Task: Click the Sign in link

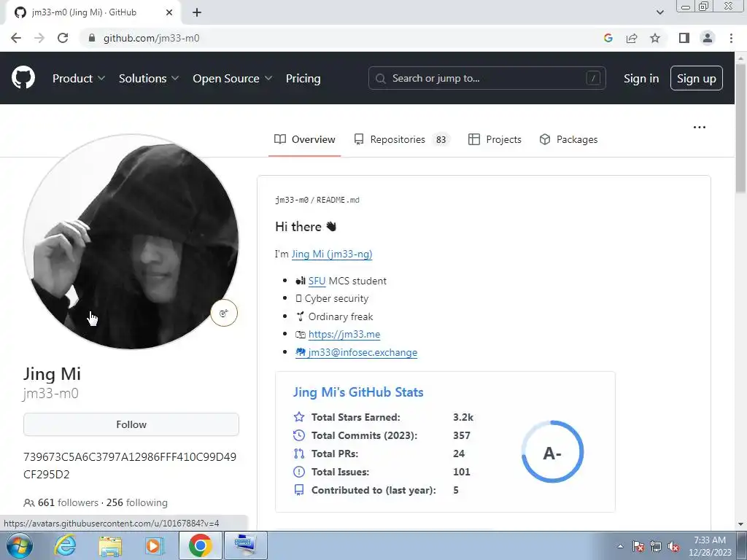Action: [641, 78]
